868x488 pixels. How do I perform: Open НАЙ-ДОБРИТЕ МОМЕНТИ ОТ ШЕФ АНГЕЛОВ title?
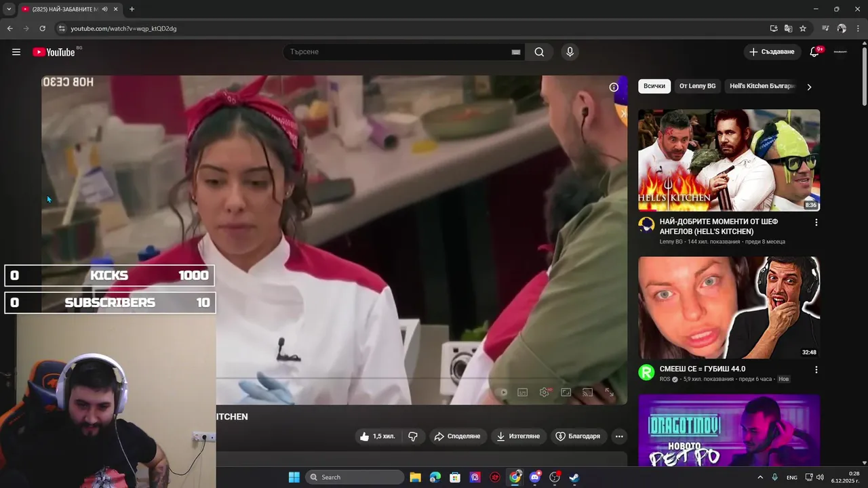point(719,226)
